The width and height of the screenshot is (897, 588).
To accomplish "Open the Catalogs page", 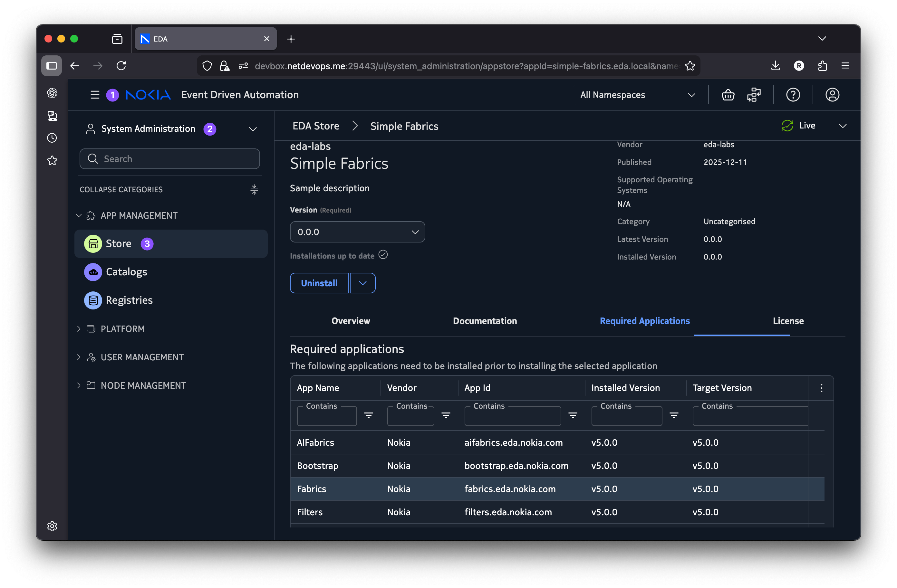I will 126,272.
